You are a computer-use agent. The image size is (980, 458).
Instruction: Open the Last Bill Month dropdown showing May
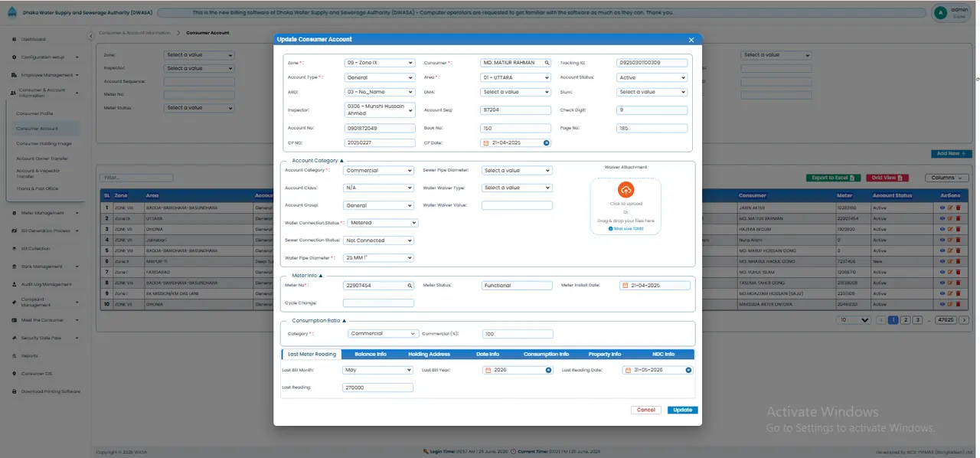click(x=378, y=370)
